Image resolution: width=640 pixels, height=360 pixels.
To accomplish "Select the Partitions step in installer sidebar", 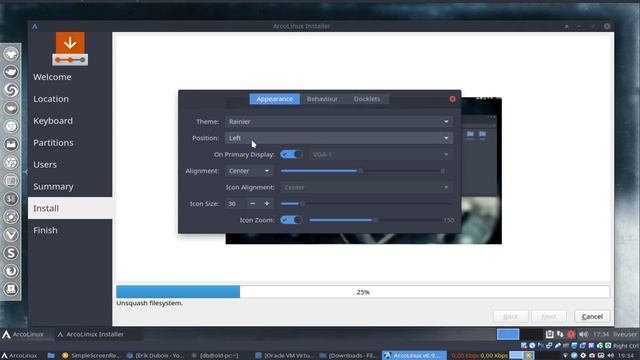I will 70,142.
